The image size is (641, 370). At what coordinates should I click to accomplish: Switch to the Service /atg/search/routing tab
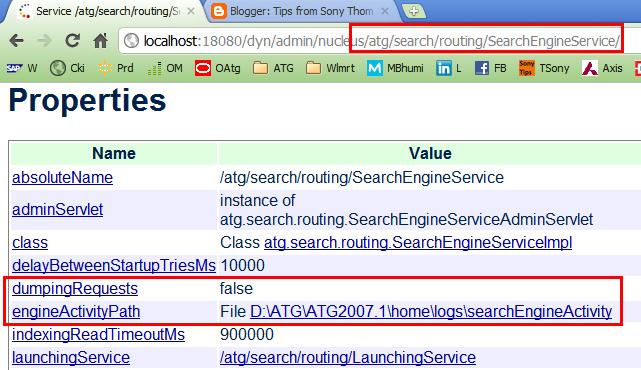tap(102, 11)
